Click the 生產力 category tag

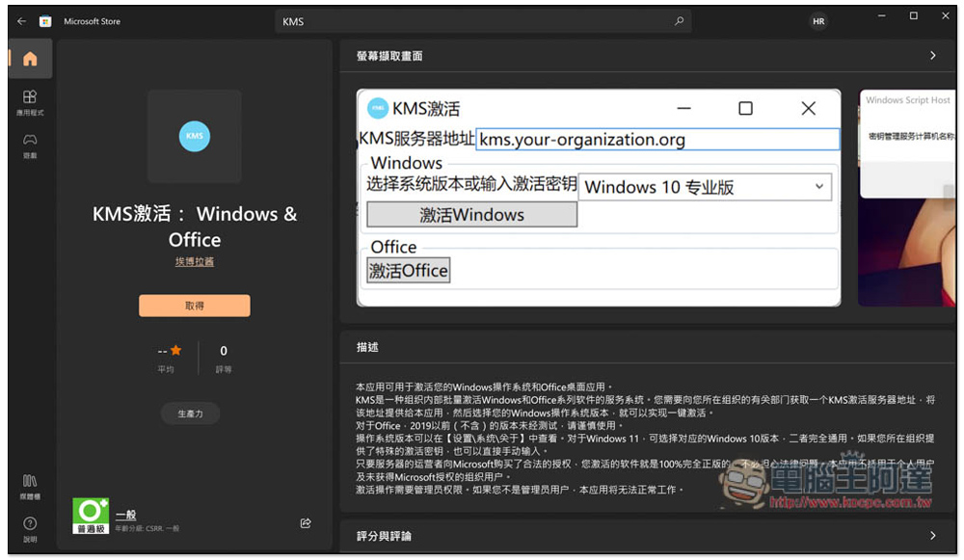click(x=190, y=413)
